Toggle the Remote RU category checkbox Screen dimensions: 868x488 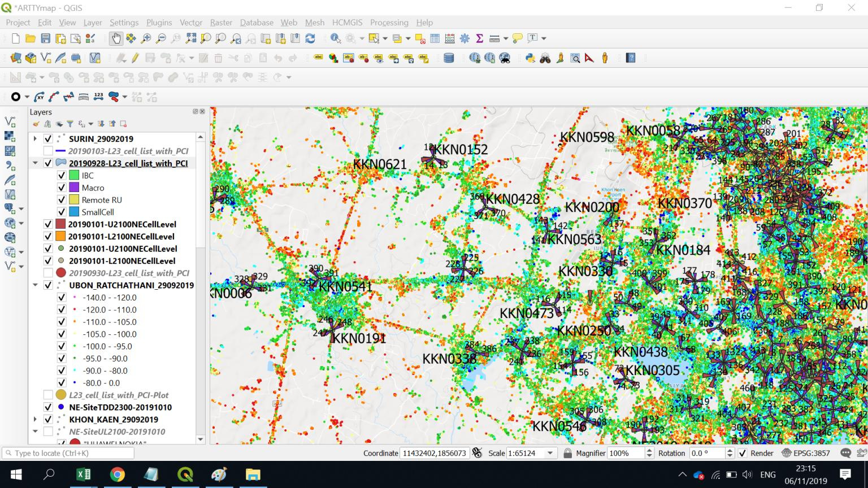click(62, 200)
